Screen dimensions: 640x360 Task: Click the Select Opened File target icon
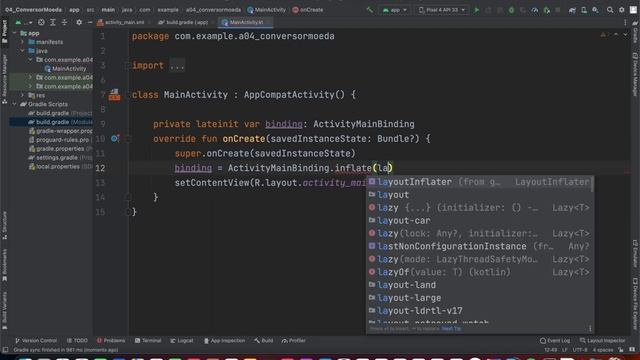41,22
